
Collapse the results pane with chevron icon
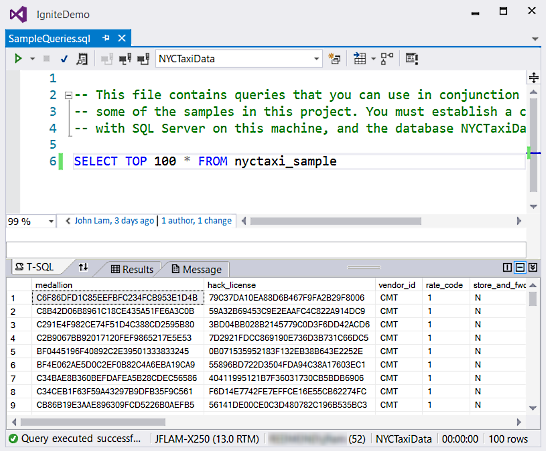tap(533, 267)
